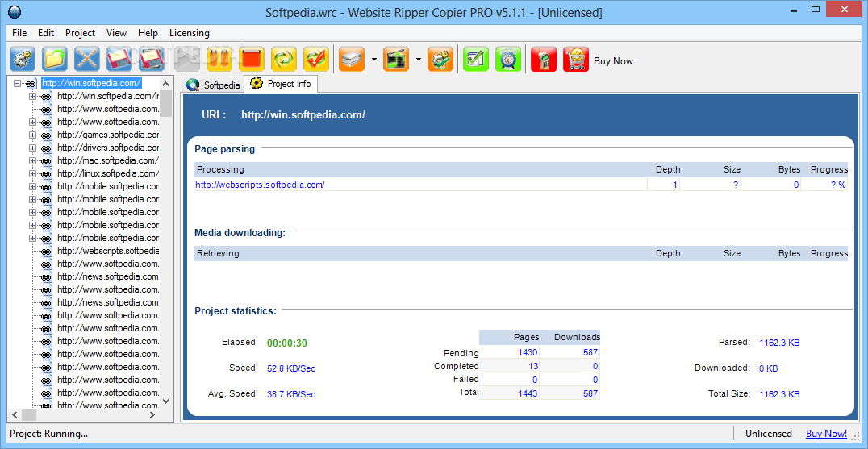Click tree panel vertical scroll up arrow
The width and height of the screenshot is (868, 449).
[x=166, y=83]
